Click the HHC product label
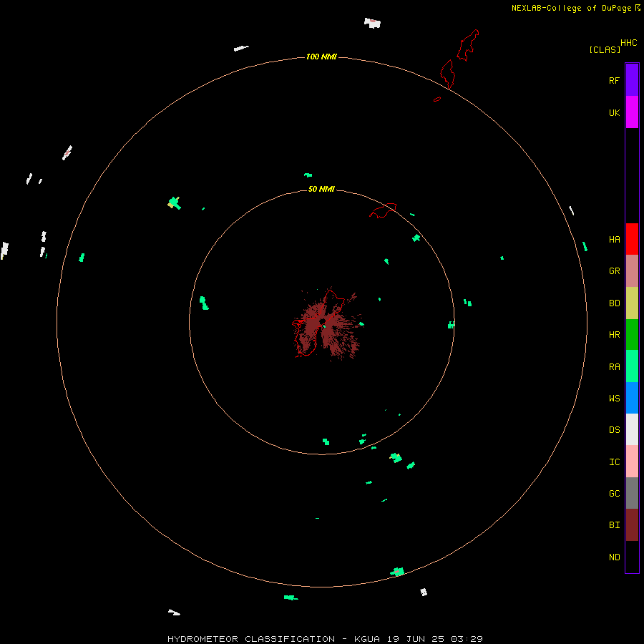644x644 pixels. pos(628,43)
